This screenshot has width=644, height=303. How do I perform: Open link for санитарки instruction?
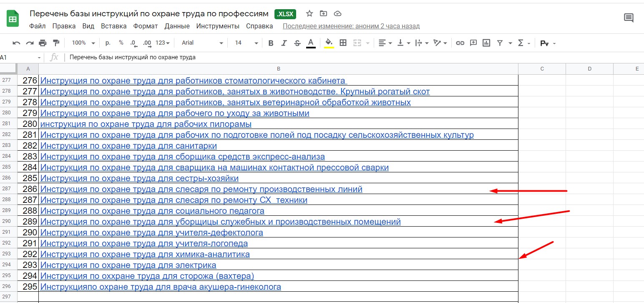[x=128, y=146]
